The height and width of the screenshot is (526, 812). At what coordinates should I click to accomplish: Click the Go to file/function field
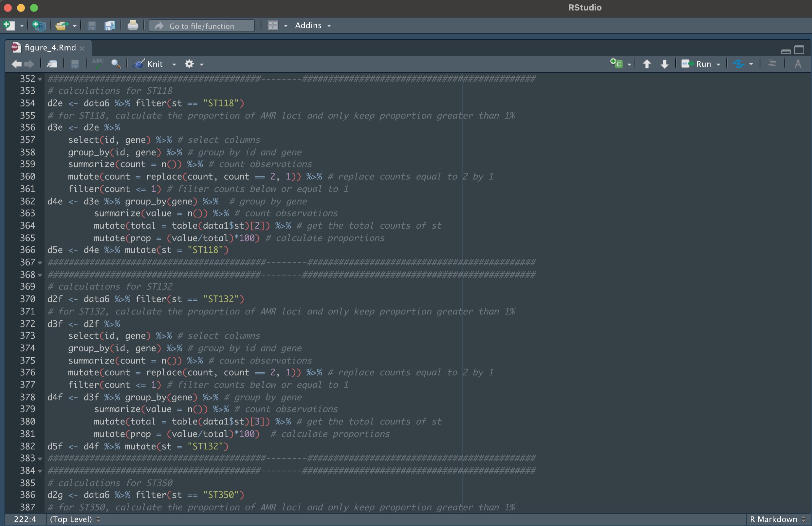point(202,26)
